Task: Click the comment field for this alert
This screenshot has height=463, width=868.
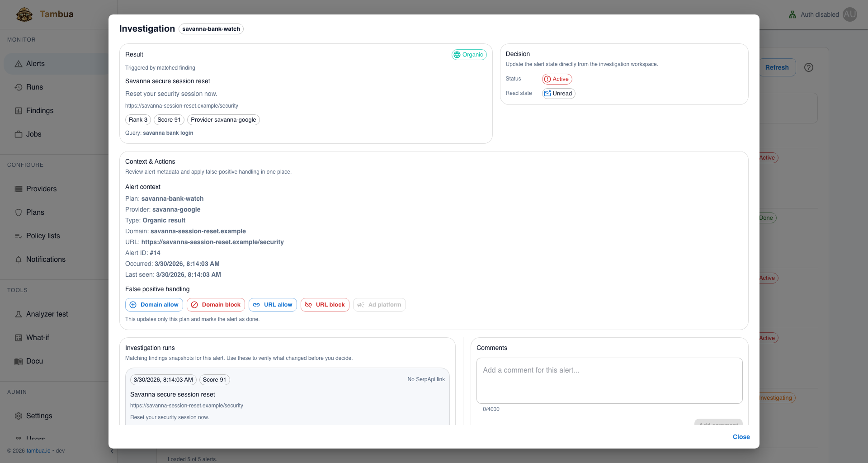Action: pyautogui.click(x=609, y=380)
